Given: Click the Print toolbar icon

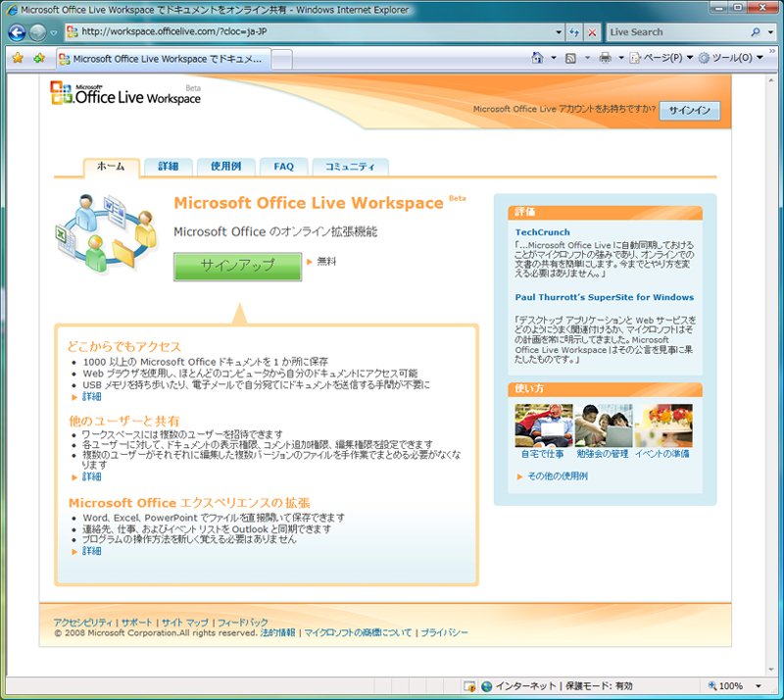Looking at the screenshot, I should coord(605,58).
